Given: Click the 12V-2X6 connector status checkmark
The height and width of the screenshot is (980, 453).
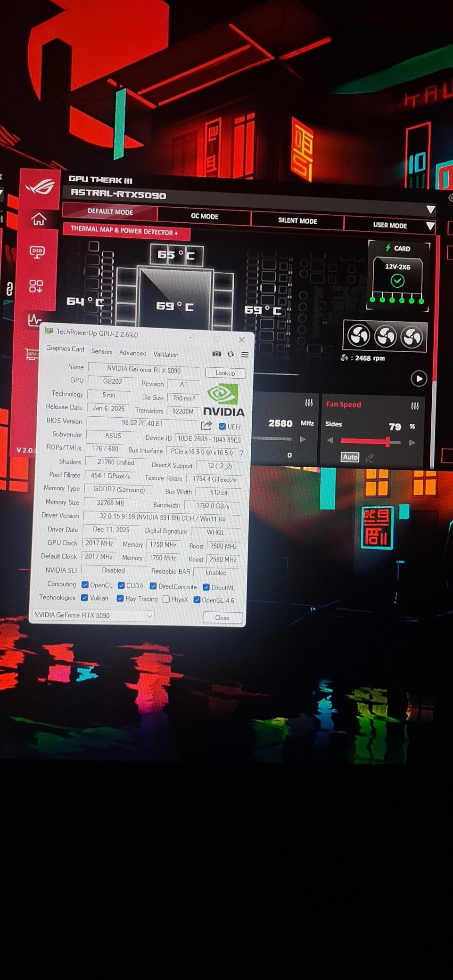Looking at the screenshot, I should pos(397,281).
